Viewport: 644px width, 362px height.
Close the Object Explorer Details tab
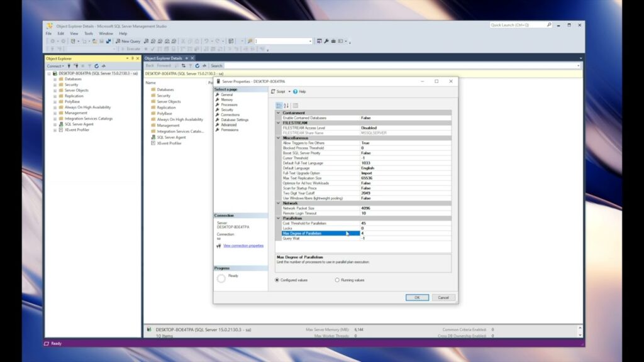pyautogui.click(x=192, y=58)
